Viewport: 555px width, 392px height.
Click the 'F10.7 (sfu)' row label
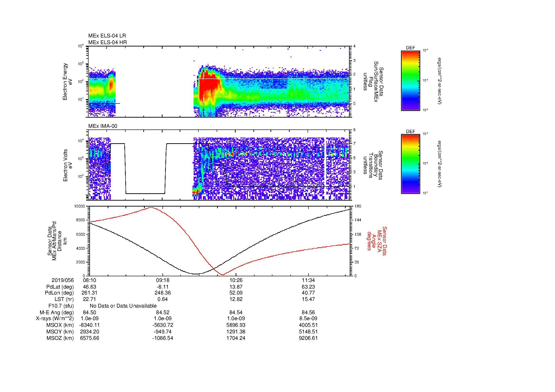(61, 306)
